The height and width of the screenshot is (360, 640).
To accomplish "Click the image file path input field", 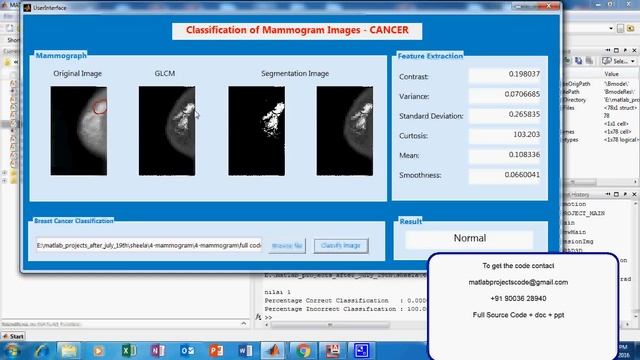I will click(149, 246).
